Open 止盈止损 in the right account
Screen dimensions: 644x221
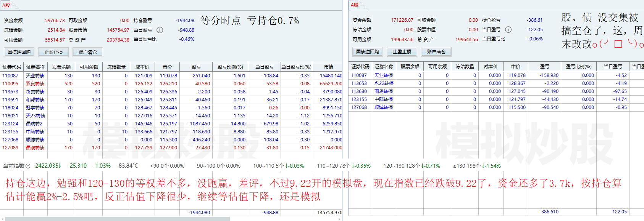402,51
